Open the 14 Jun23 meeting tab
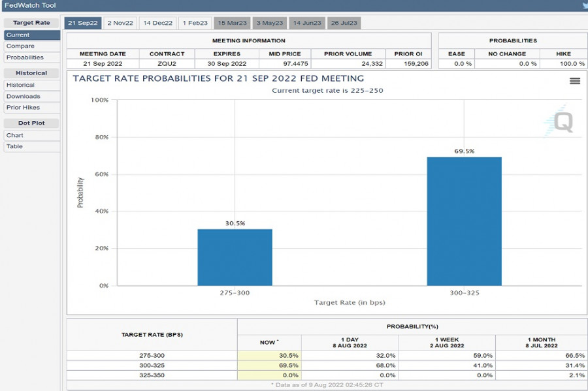Image resolution: width=588 pixels, height=391 pixels. [x=307, y=23]
